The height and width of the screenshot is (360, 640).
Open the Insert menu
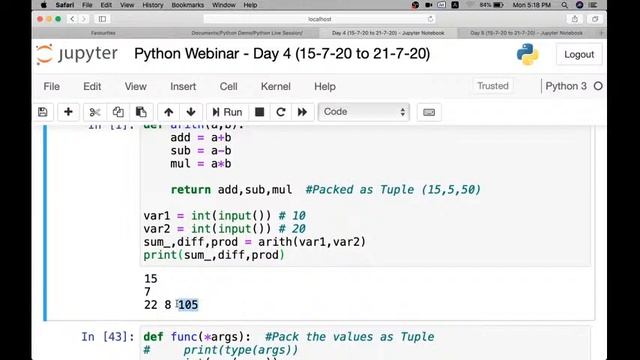[x=183, y=87]
